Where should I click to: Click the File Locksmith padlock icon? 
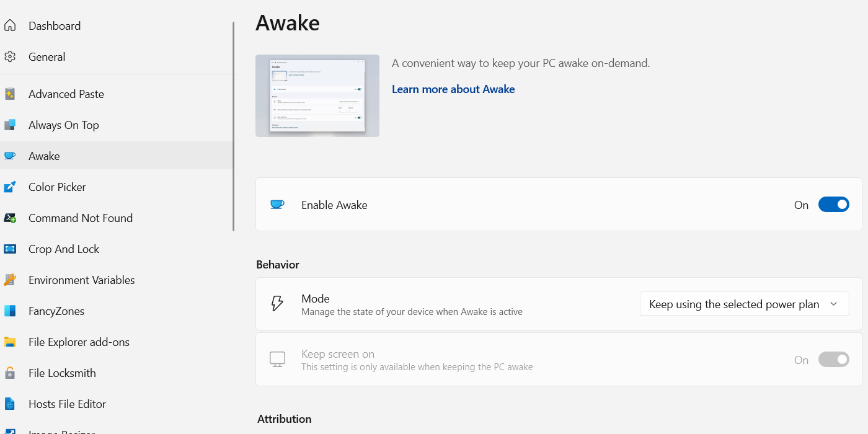pyautogui.click(x=9, y=373)
